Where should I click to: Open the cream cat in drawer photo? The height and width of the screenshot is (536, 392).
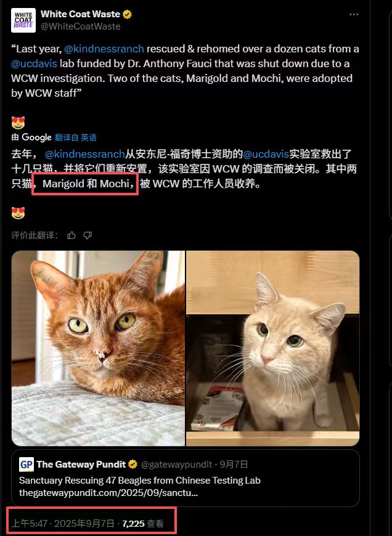[272, 348]
